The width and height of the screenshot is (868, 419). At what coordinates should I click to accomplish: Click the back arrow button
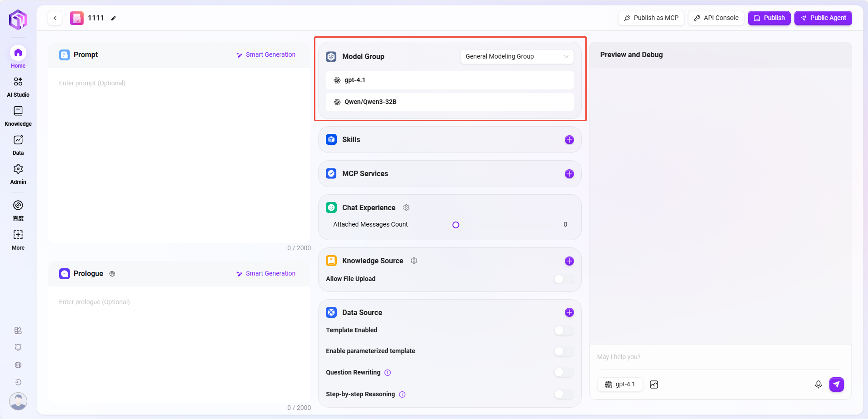[x=55, y=18]
